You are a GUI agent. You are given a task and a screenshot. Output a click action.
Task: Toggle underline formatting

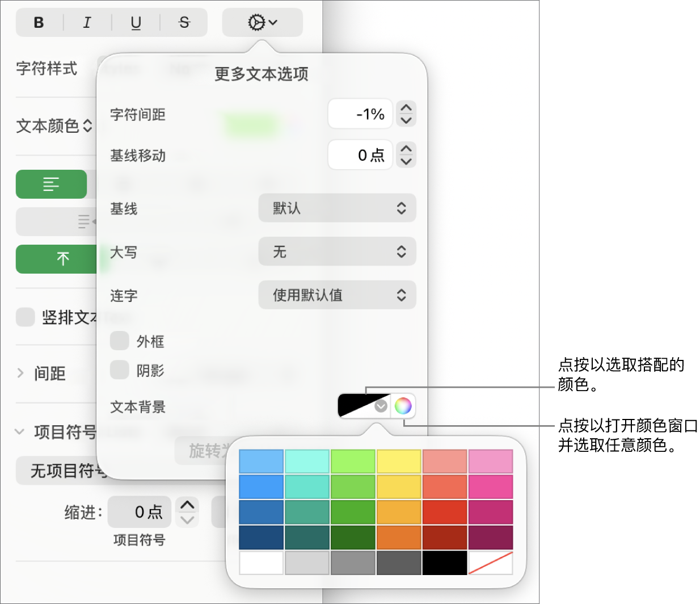click(135, 23)
